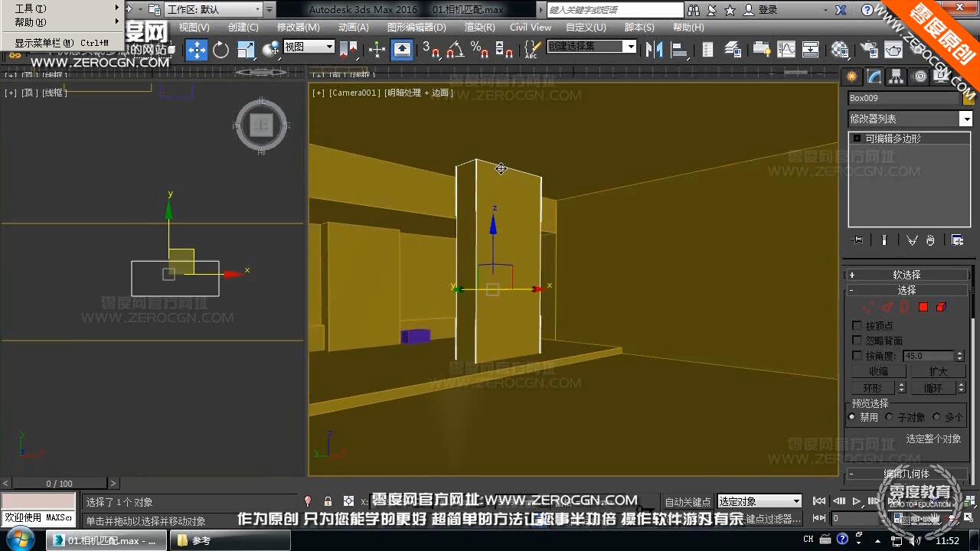
Task: Open Edit Named Selection Sets
Action: (531, 50)
